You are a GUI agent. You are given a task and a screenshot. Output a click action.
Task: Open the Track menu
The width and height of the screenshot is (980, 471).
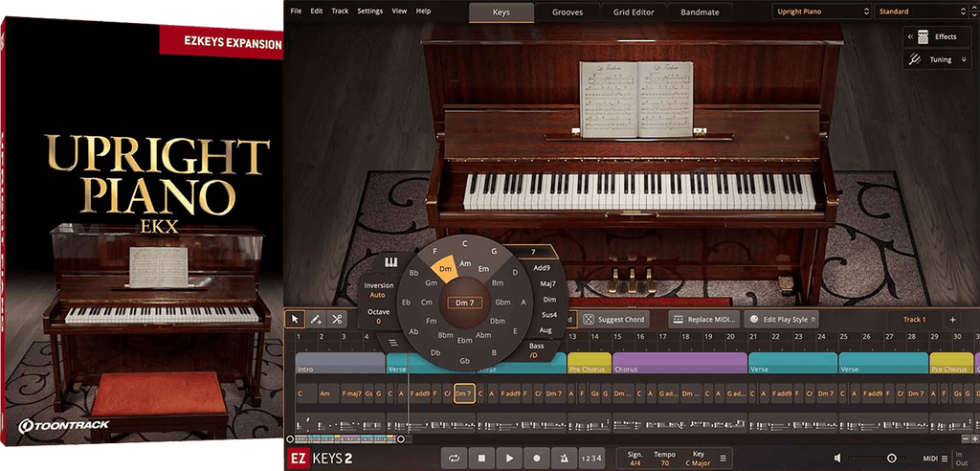click(340, 11)
